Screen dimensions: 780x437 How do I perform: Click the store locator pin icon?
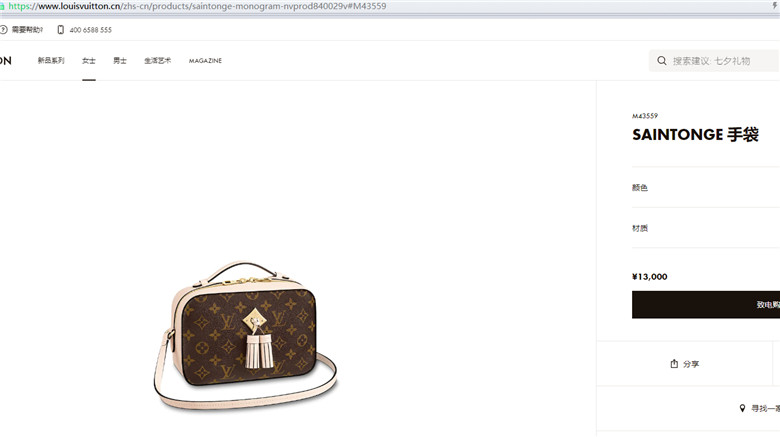tap(742, 408)
